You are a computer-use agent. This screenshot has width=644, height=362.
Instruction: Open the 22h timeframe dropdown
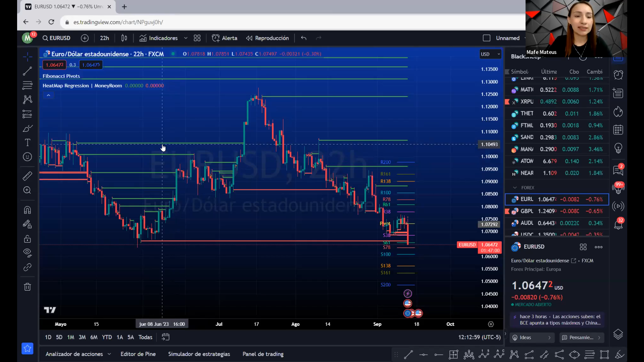tap(104, 38)
